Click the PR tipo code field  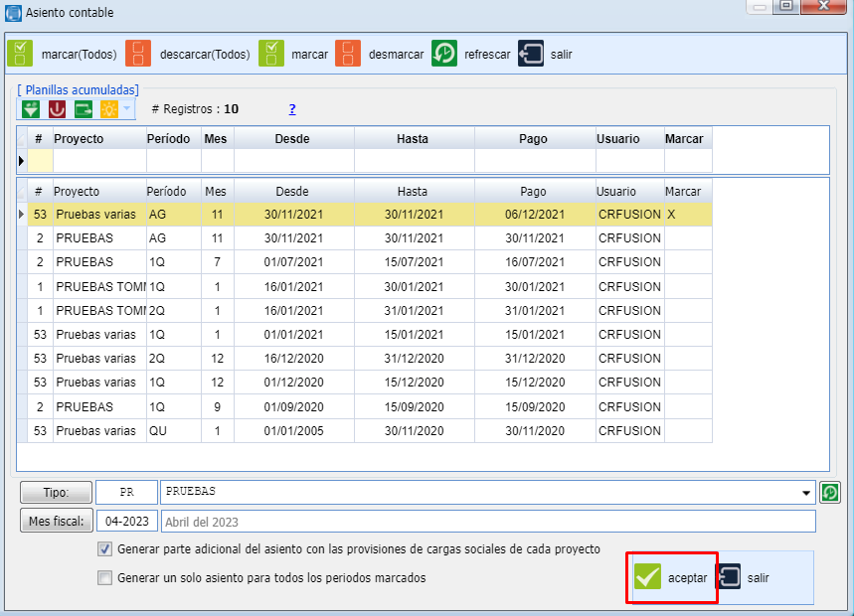(x=127, y=493)
